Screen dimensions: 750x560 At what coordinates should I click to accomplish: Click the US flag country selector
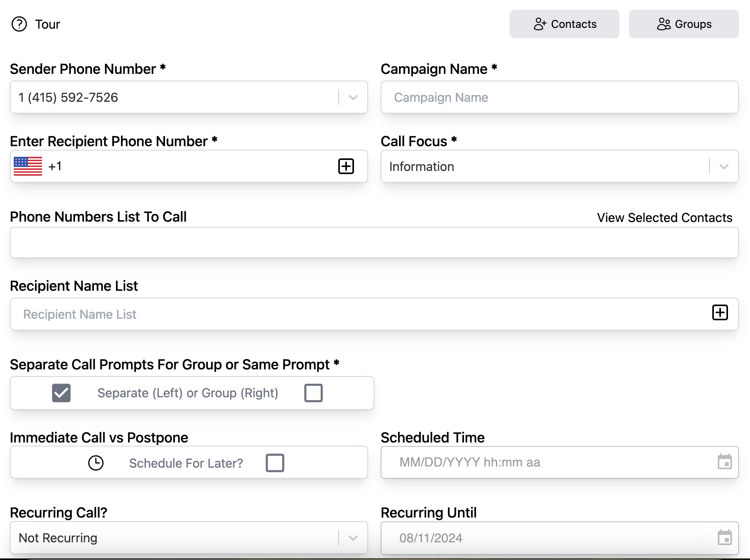pos(28,166)
